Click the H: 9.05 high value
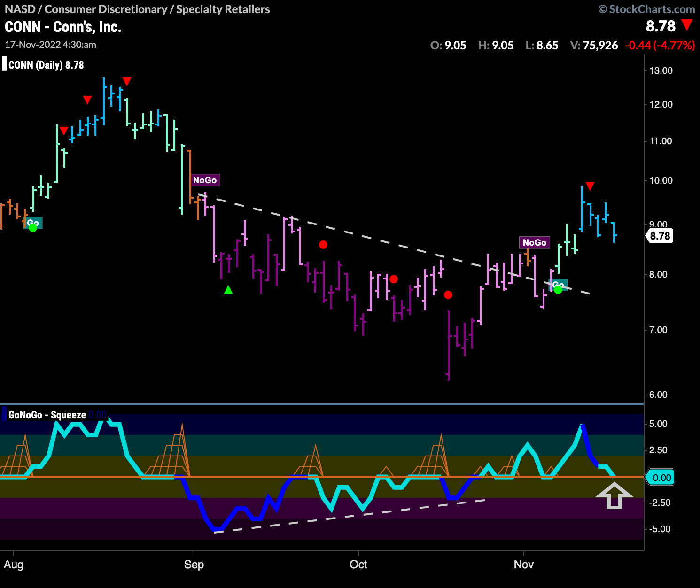The image size is (700, 588). coord(496,45)
